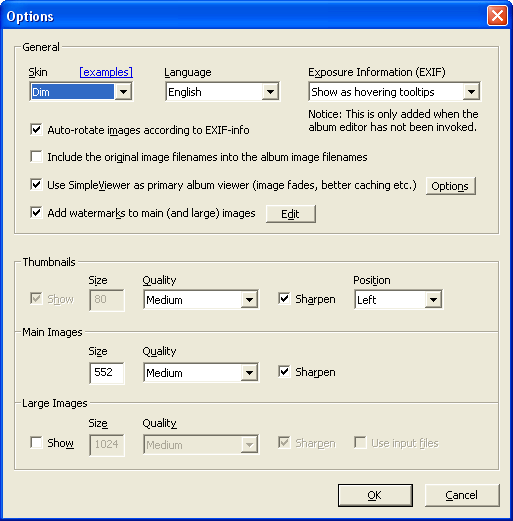The image size is (513, 521).
Task: Click the Main Images Size field showing 552
Action: pyautogui.click(x=107, y=372)
